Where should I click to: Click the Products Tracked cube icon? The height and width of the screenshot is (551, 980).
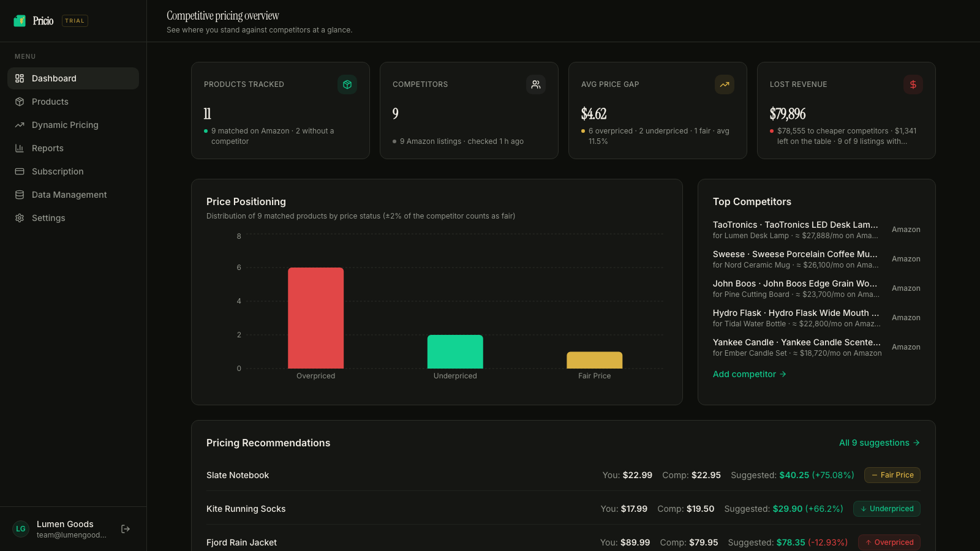click(x=347, y=84)
